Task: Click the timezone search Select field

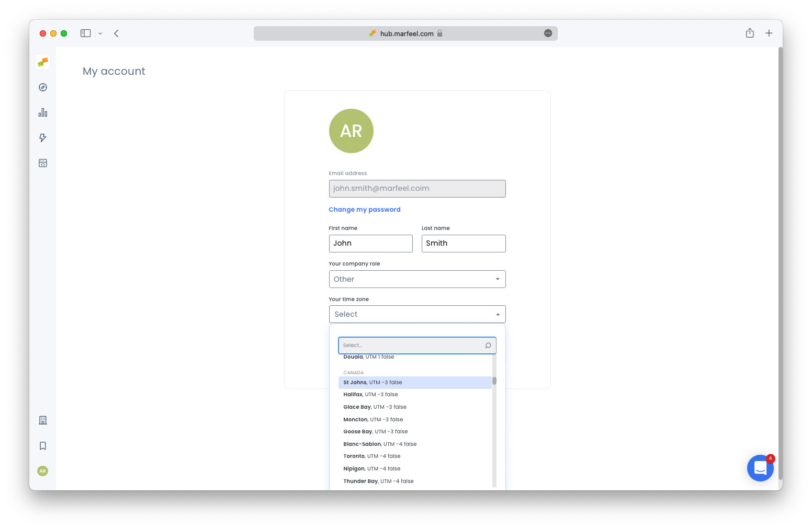Action: [x=413, y=345]
